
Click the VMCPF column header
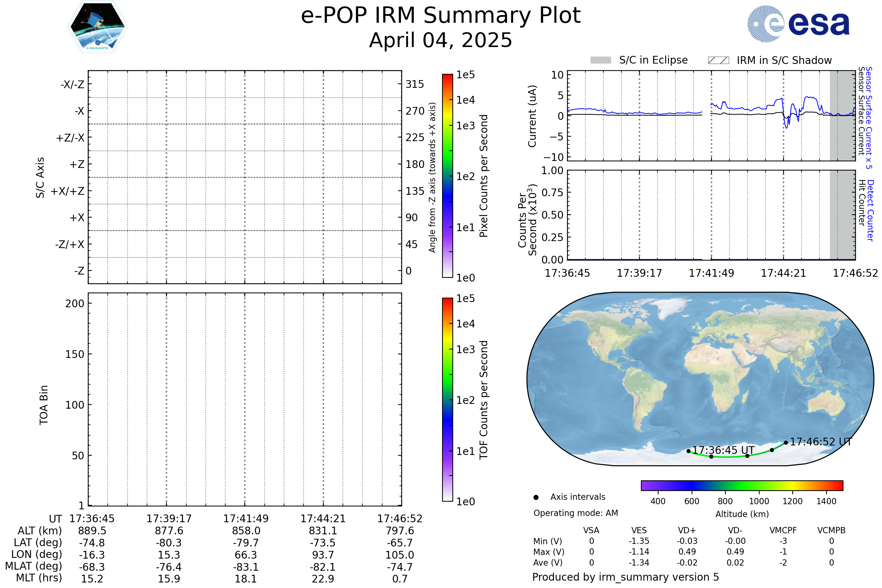tap(783, 530)
